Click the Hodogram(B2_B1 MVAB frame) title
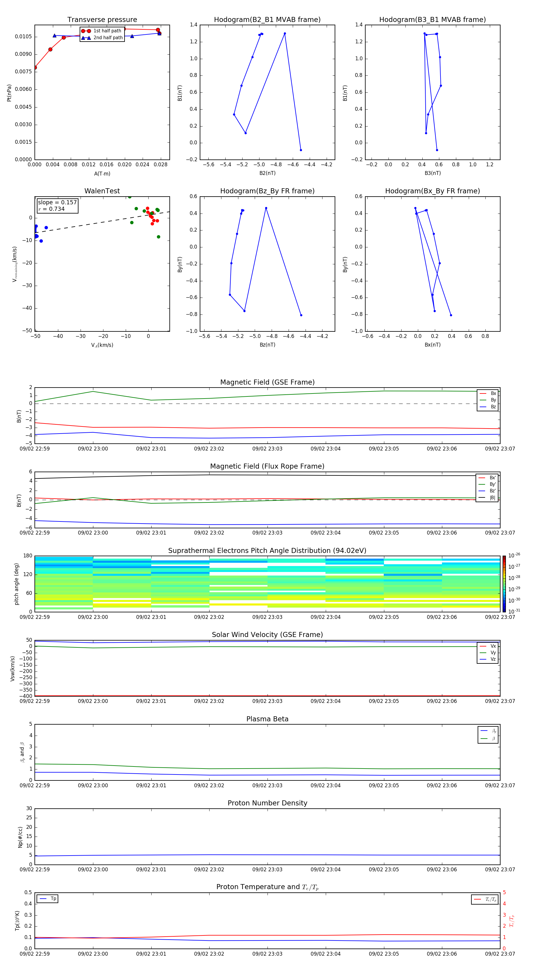The height and width of the screenshot is (980, 535). (x=267, y=20)
